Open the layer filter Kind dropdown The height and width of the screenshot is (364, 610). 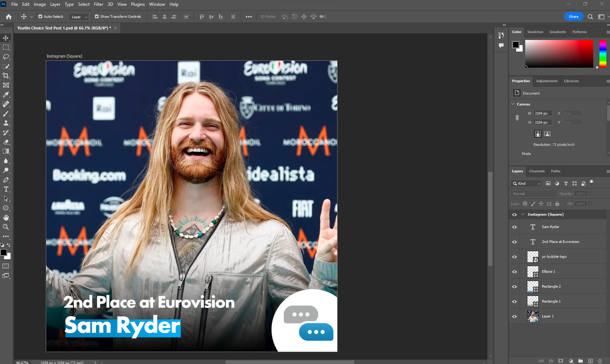[527, 184]
